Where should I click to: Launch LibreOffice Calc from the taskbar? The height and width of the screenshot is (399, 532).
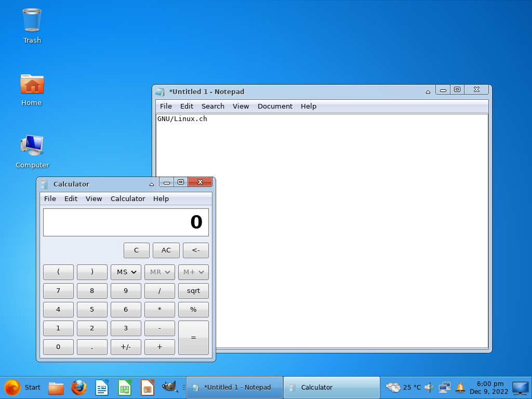(x=125, y=388)
